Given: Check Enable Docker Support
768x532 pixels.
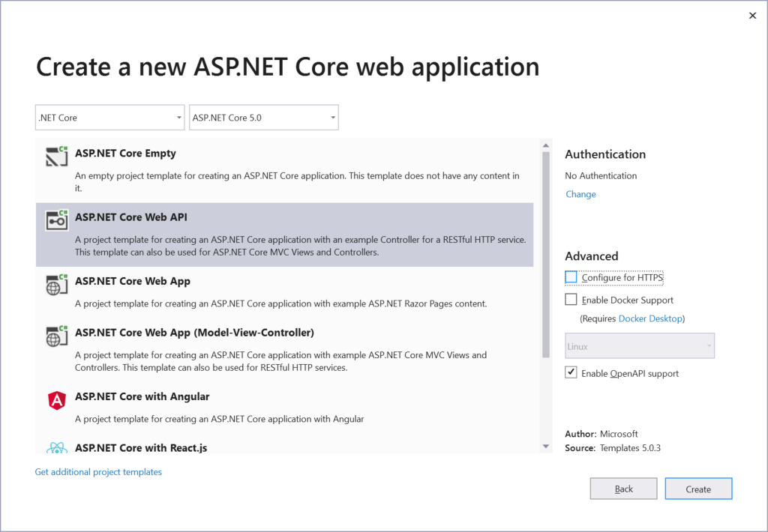Looking at the screenshot, I should (x=571, y=300).
